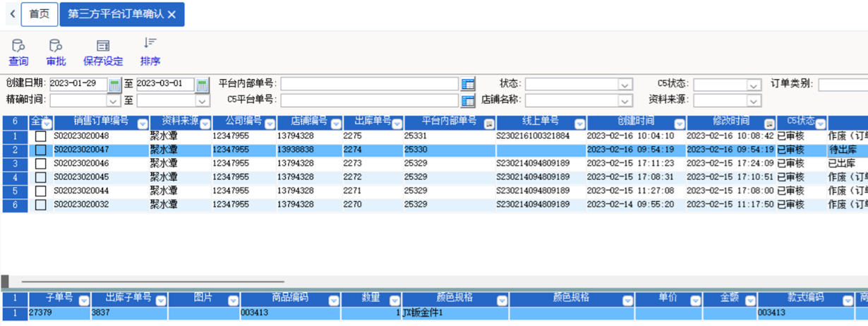Click the 审批 approval toolbar icon

pyautogui.click(x=56, y=52)
